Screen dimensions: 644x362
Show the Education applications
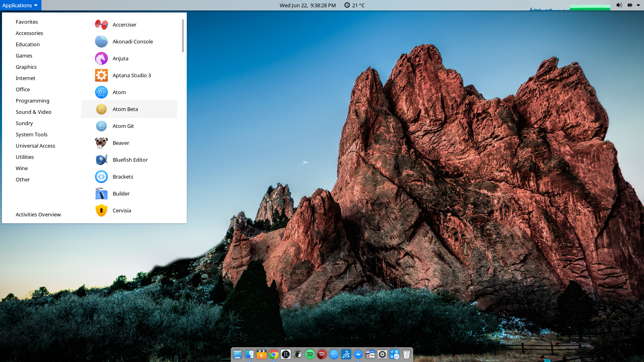(x=28, y=44)
